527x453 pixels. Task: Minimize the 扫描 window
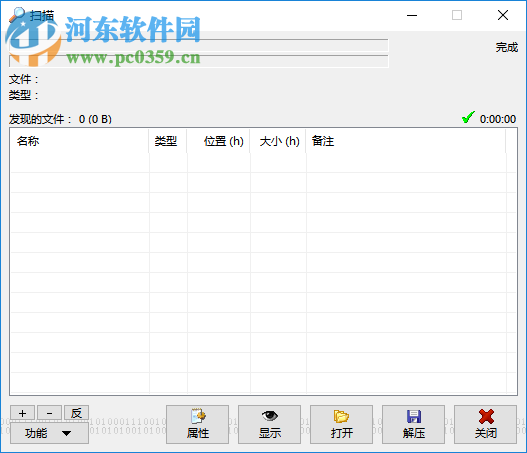(412, 15)
